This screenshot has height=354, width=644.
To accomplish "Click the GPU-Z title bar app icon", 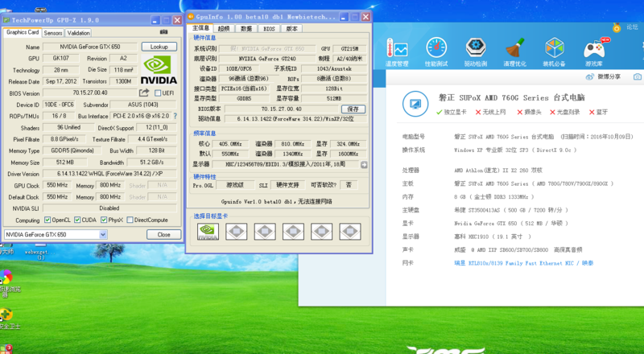I will coord(6,20).
